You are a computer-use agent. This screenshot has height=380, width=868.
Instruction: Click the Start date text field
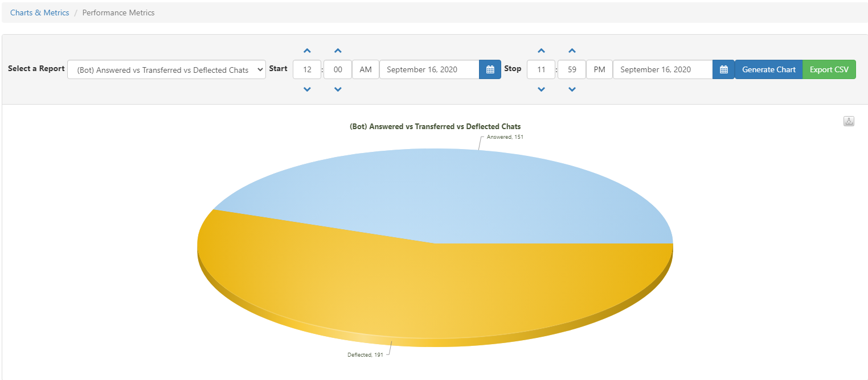coord(429,69)
